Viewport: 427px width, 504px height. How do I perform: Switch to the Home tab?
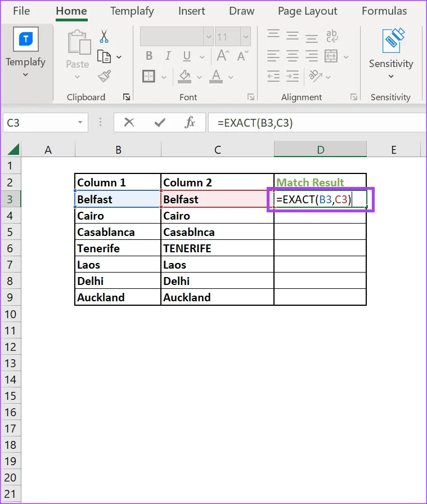tap(71, 11)
